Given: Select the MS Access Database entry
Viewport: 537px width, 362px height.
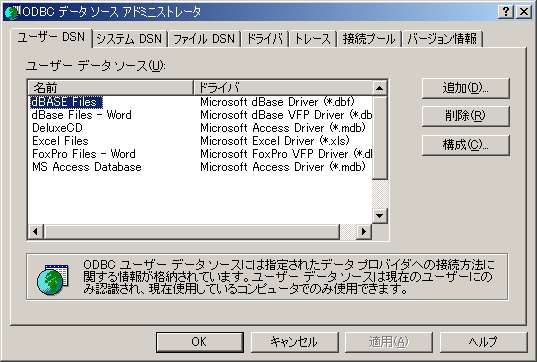Looking at the screenshot, I should pos(87,167).
